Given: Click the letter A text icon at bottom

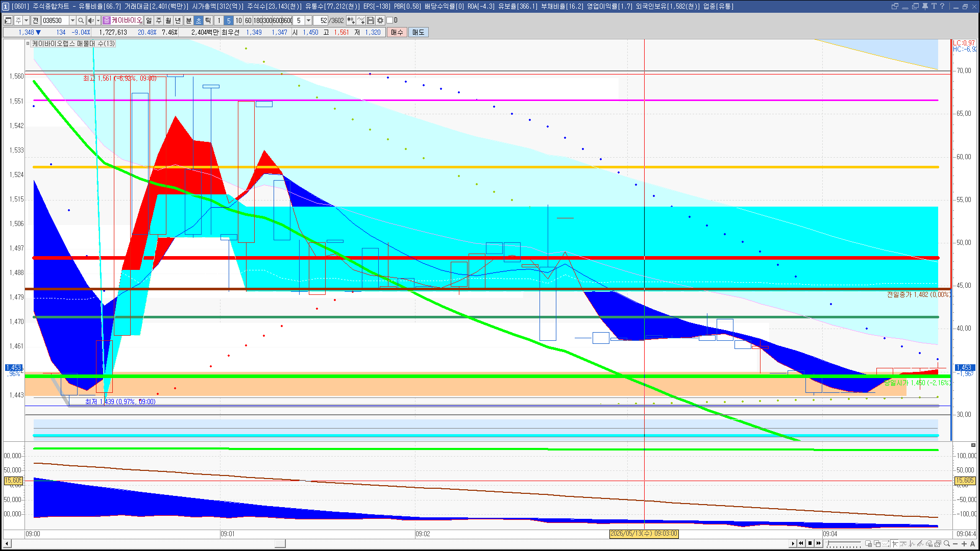Looking at the screenshot, I should coord(973,543).
